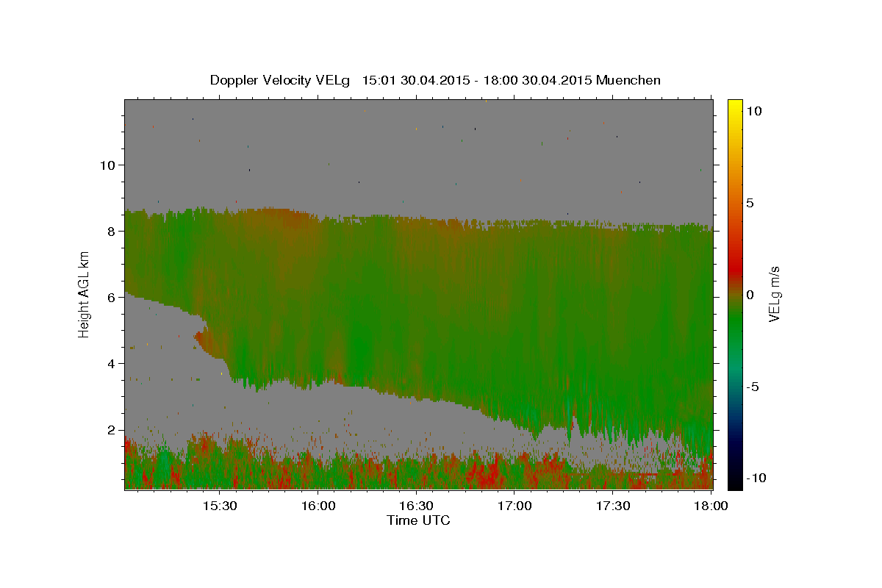Screen dimensions: 882x588
Task: Click the 16:30 time tick label
Action: 416,506
